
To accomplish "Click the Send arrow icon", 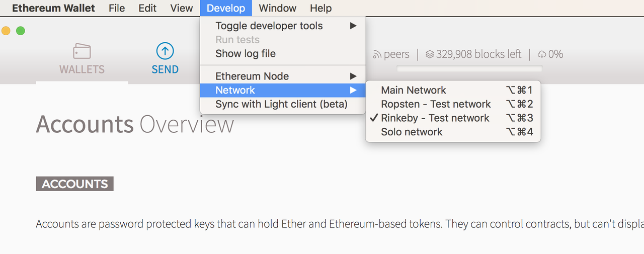I will point(165,51).
